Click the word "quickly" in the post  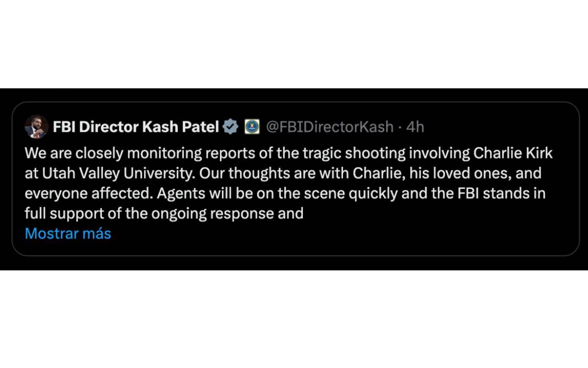pos(373,193)
